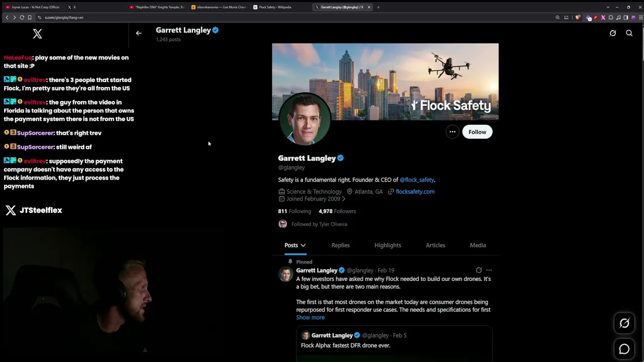Open the browser zoom icon in address bar
This screenshot has width=644, height=362.
coord(557,18)
